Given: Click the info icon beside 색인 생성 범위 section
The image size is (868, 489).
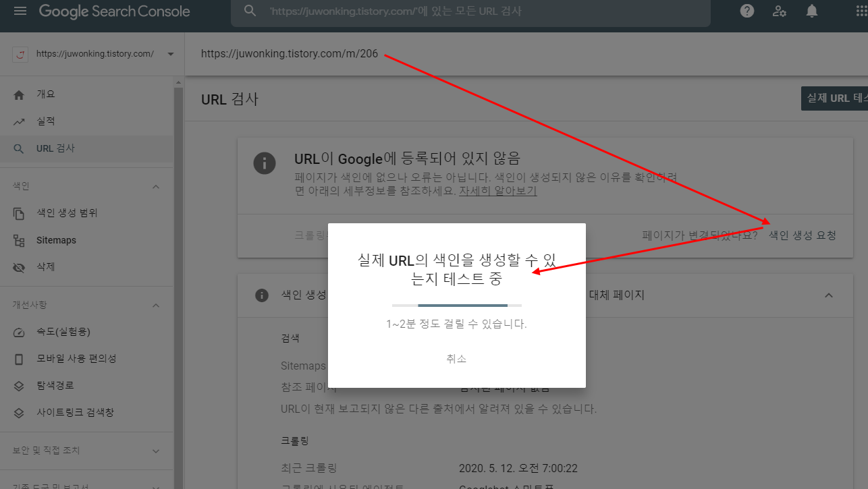Looking at the screenshot, I should click(x=262, y=295).
